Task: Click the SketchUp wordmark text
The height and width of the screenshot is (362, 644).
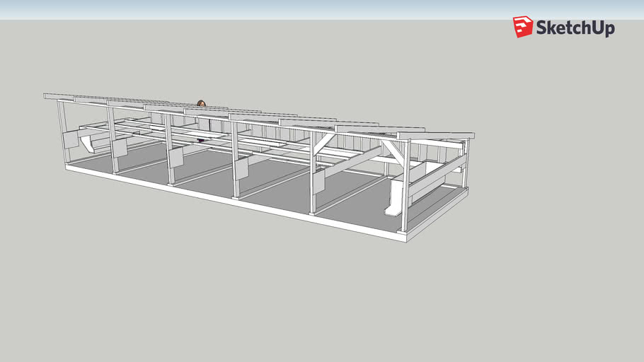Action: 575,28
